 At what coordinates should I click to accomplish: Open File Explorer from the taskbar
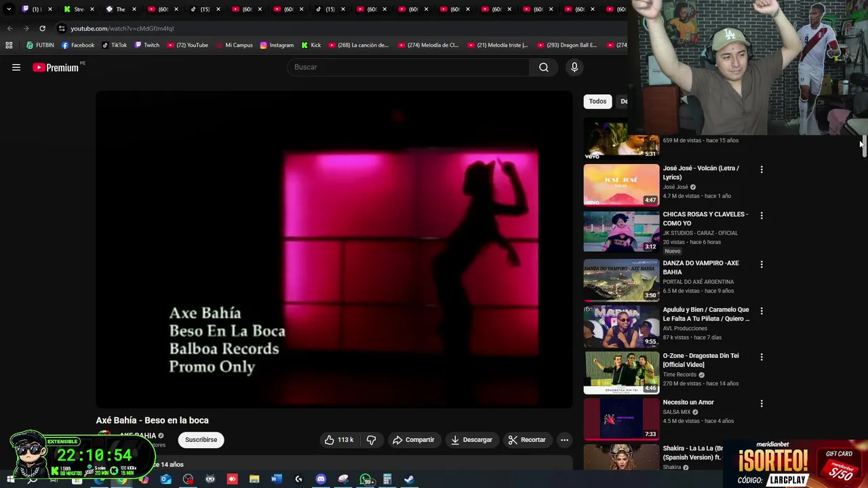(254, 479)
